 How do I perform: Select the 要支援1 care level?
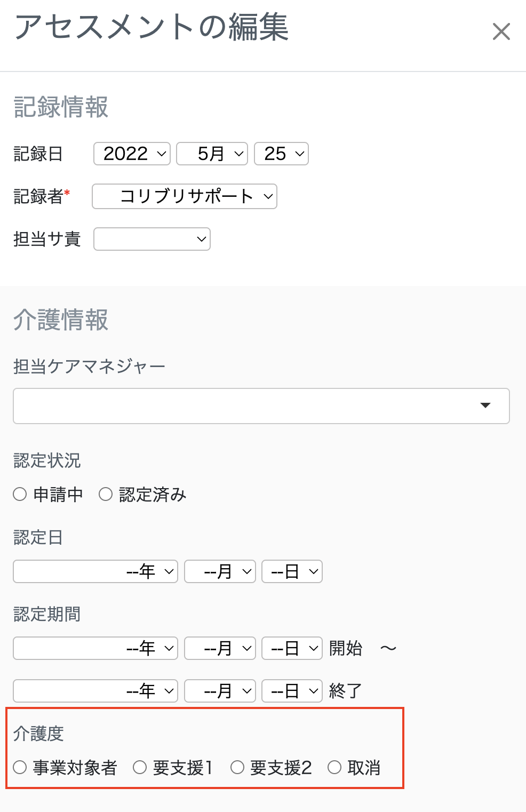(x=140, y=768)
